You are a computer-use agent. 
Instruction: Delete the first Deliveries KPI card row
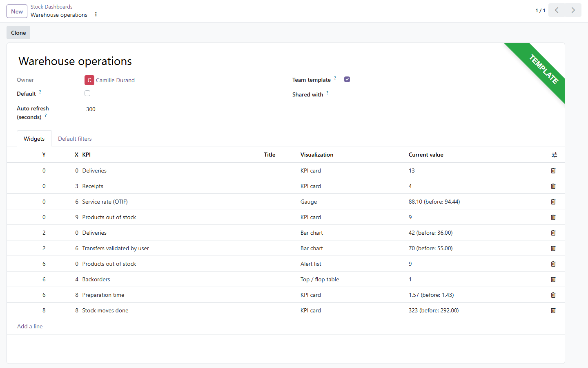553,171
